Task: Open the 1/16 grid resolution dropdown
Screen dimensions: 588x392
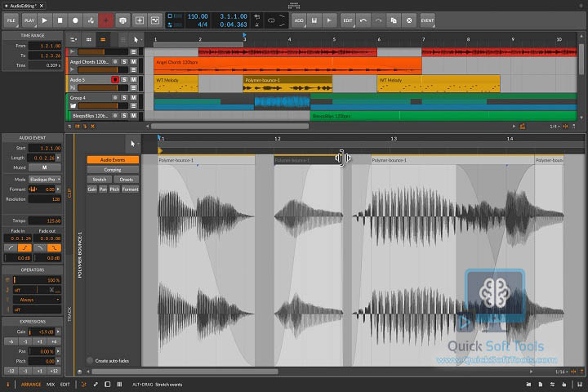Action: (561, 372)
